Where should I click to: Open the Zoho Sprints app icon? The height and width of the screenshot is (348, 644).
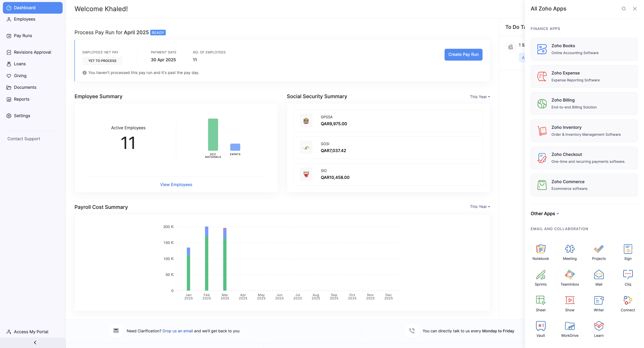click(x=540, y=275)
